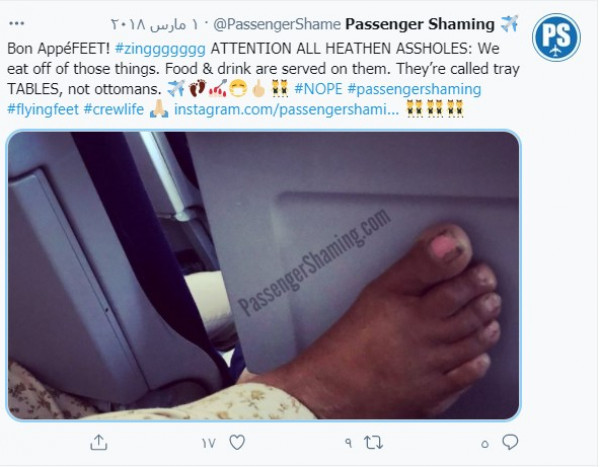Viewport: 600px width, 467px height.
Task: Open the @PassengerShame handle link
Action: tap(277, 24)
